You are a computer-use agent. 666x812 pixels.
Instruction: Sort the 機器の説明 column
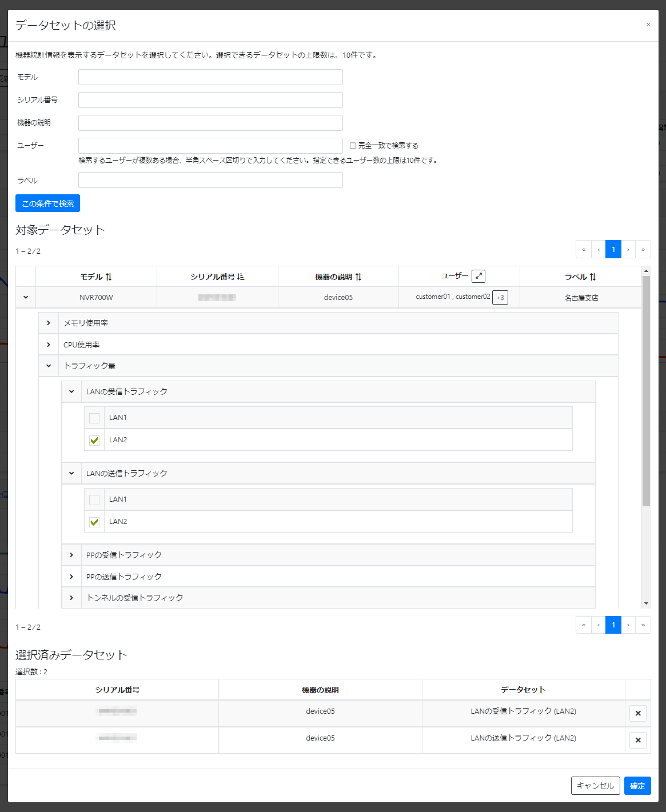coord(359,276)
